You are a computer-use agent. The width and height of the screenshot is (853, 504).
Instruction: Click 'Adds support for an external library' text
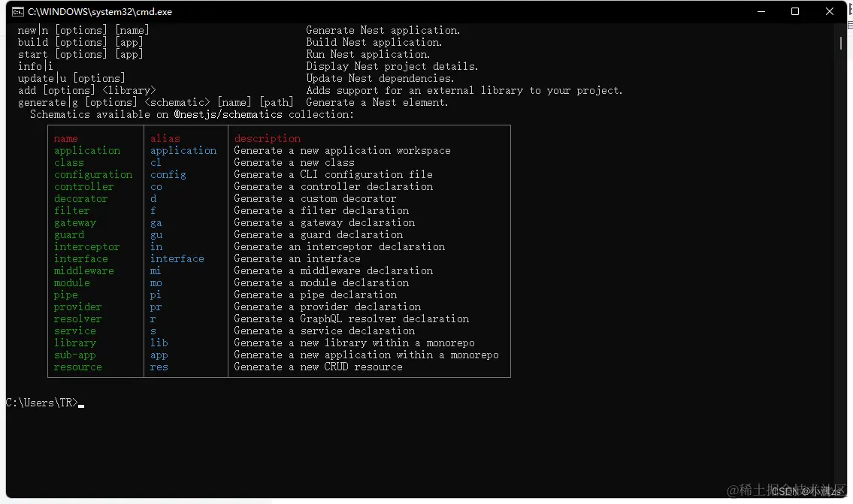point(415,90)
